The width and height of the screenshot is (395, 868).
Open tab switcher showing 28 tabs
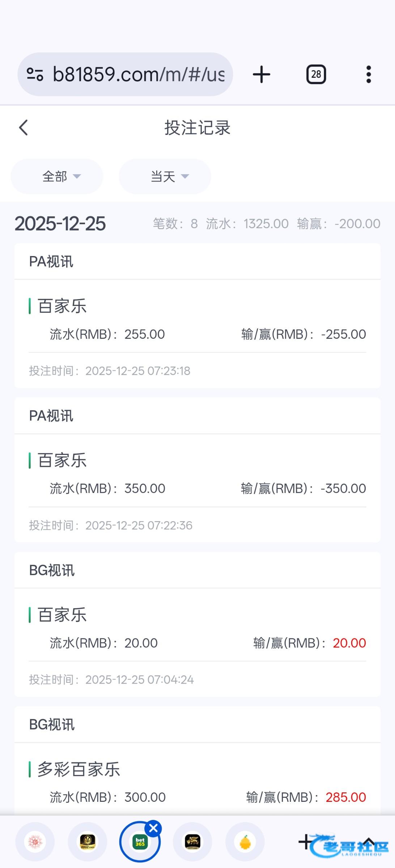pyautogui.click(x=316, y=75)
